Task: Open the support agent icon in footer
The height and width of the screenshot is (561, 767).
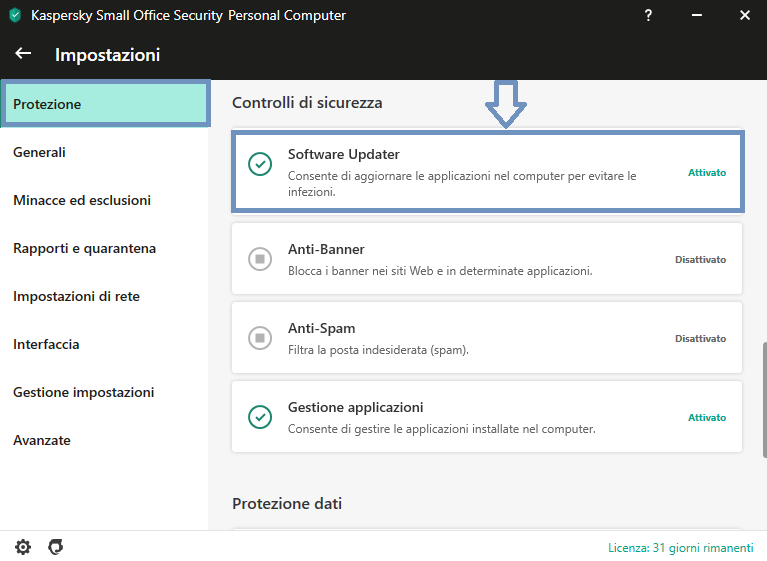Action: point(56,547)
